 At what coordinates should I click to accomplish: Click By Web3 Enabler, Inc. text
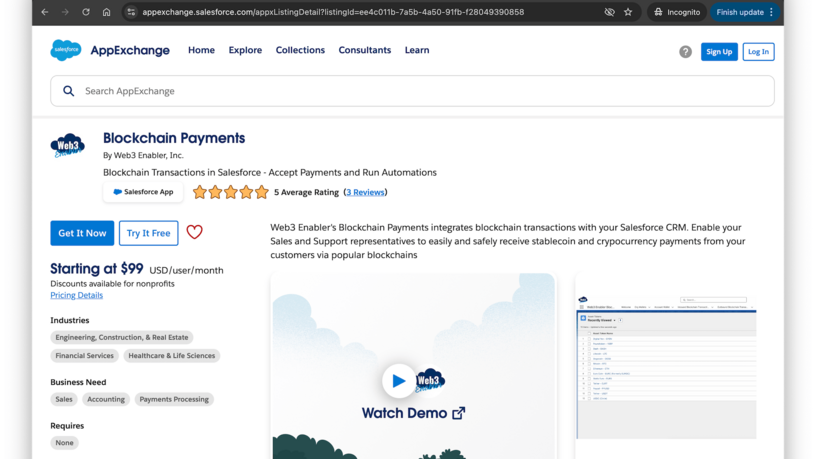pos(143,155)
